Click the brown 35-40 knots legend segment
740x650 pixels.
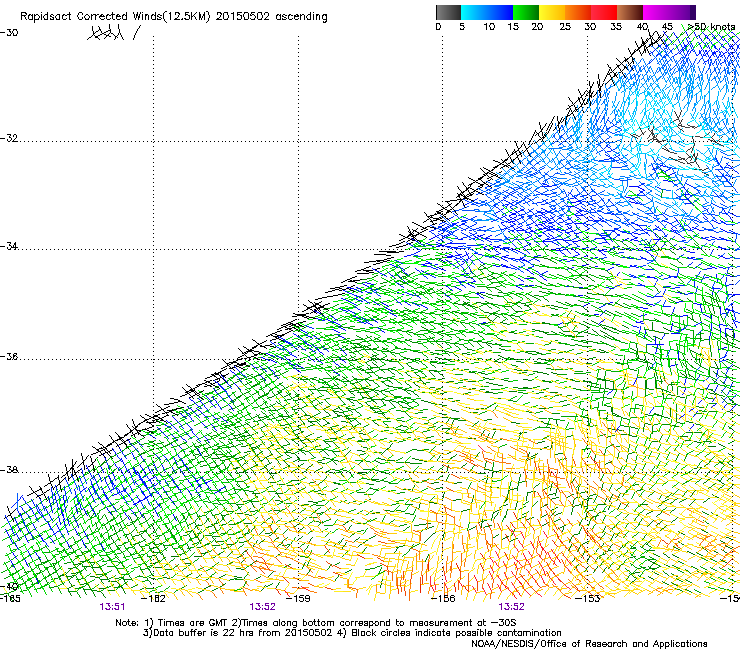(x=630, y=12)
